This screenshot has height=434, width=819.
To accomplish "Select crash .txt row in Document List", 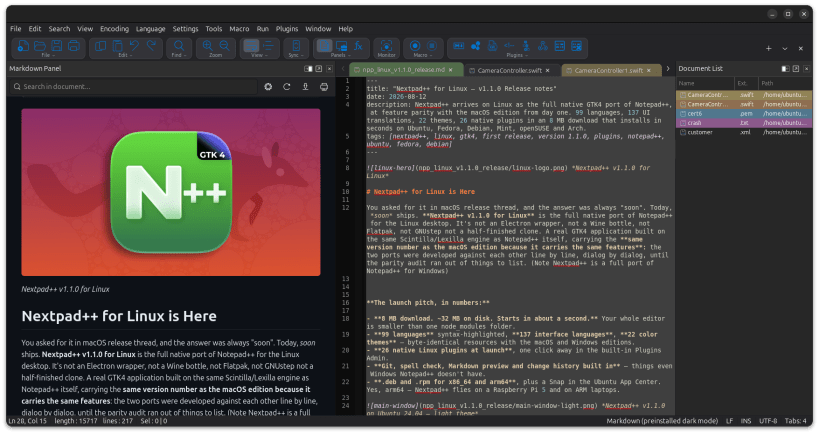I will pyautogui.click(x=744, y=123).
